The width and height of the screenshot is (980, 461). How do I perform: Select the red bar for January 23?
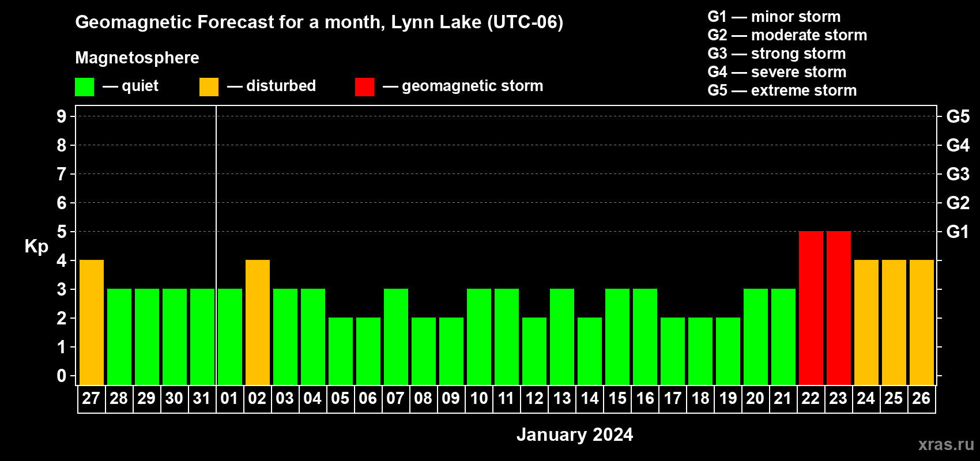(838, 308)
